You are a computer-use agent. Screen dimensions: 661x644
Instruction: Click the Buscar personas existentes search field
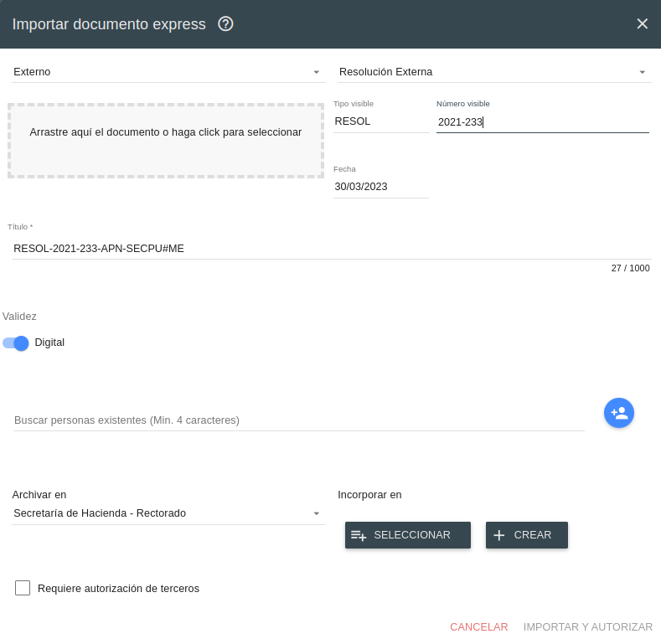click(299, 420)
